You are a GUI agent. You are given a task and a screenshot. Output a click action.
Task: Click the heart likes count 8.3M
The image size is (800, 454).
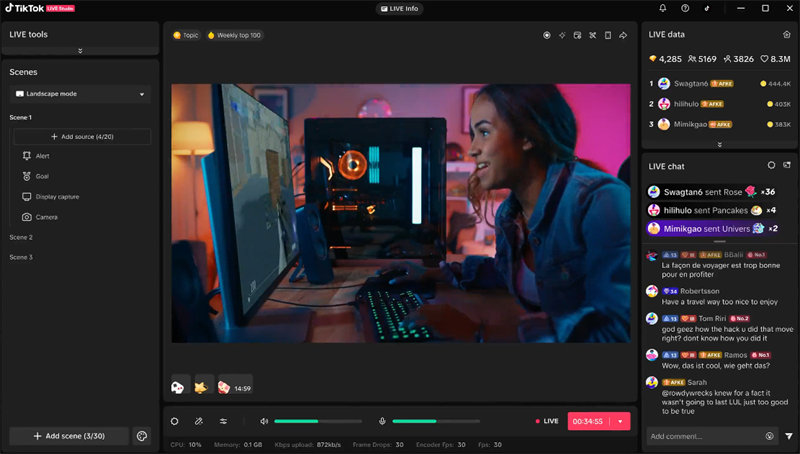(x=775, y=59)
